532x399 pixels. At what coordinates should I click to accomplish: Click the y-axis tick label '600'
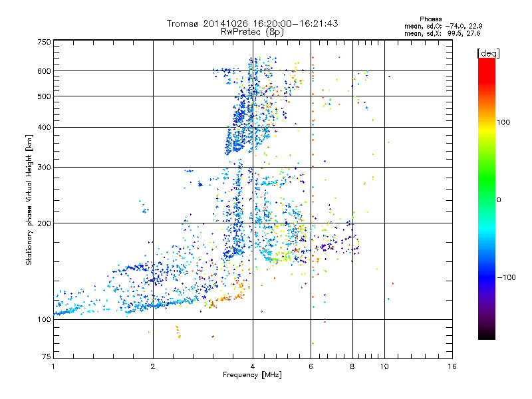pyautogui.click(x=44, y=71)
